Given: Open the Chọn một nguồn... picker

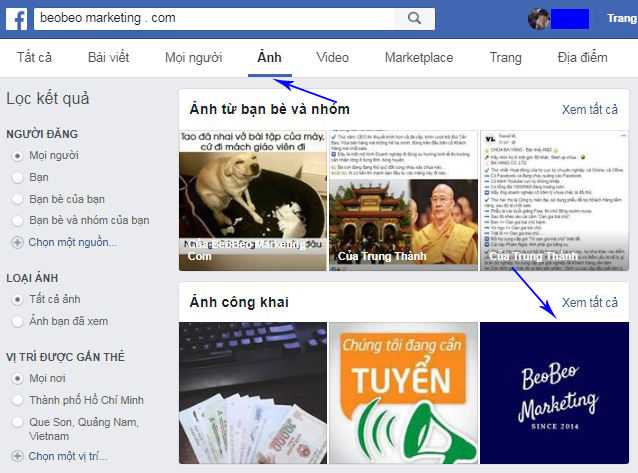Looking at the screenshot, I should point(73,242).
